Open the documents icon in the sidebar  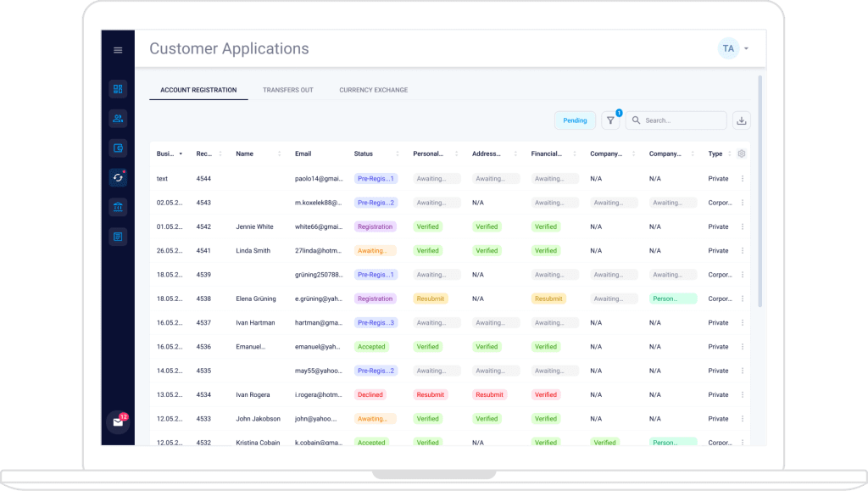[118, 236]
